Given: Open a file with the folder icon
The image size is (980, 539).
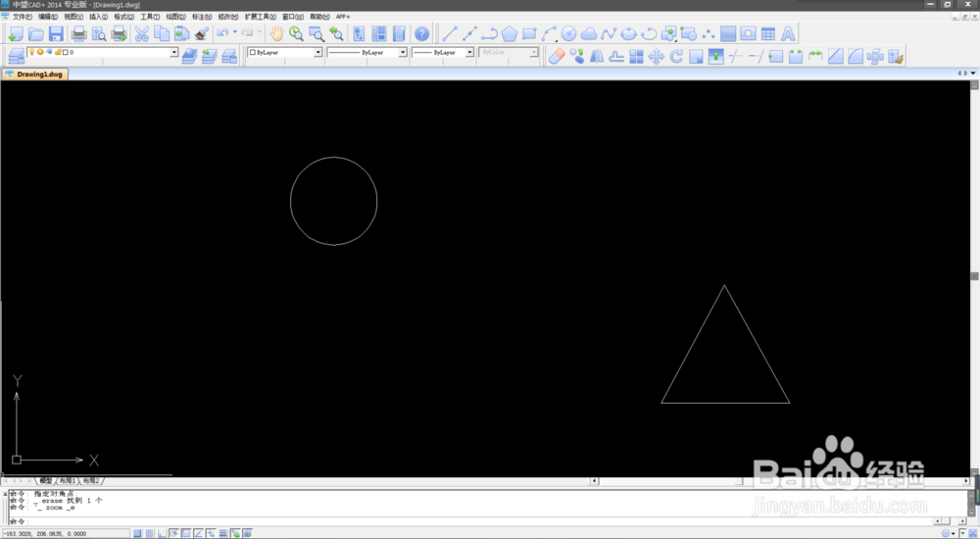Looking at the screenshot, I should pos(36,33).
